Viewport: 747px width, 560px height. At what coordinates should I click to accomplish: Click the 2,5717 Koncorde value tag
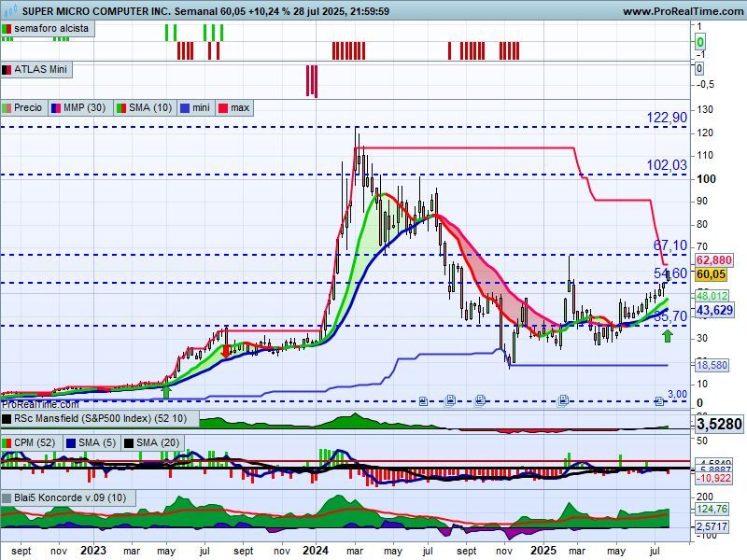tap(712, 526)
